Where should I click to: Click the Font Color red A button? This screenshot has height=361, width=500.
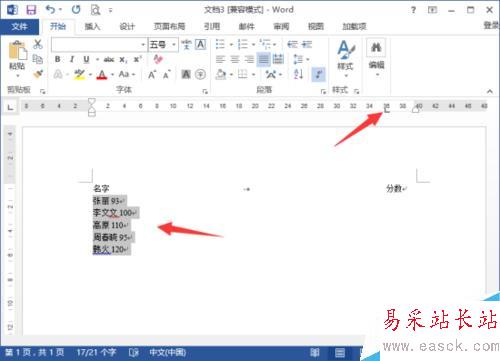[102, 74]
